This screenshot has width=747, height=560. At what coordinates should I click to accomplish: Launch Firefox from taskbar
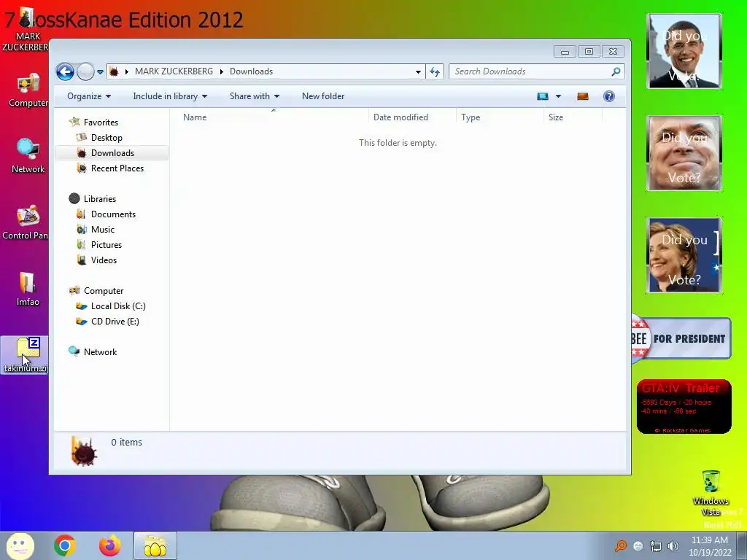point(110,545)
